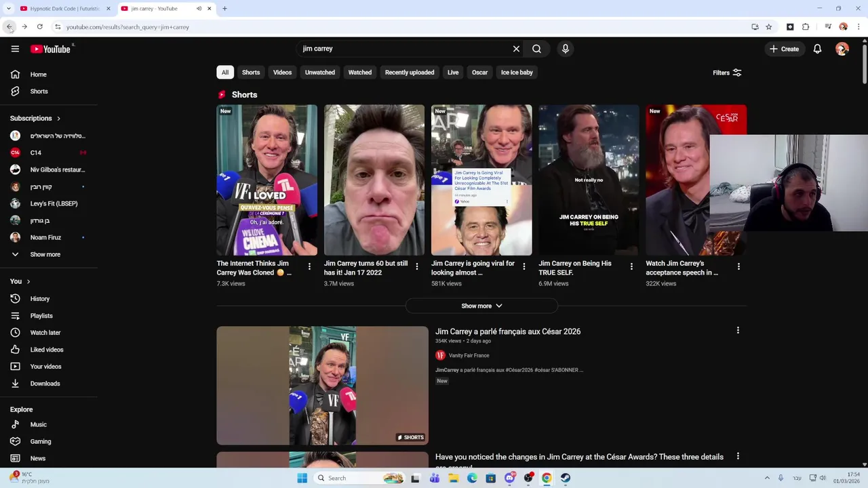Viewport: 868px width, 488px height.
Task: Open Chrome extensions puzzle icon
Action: point(806,27)
